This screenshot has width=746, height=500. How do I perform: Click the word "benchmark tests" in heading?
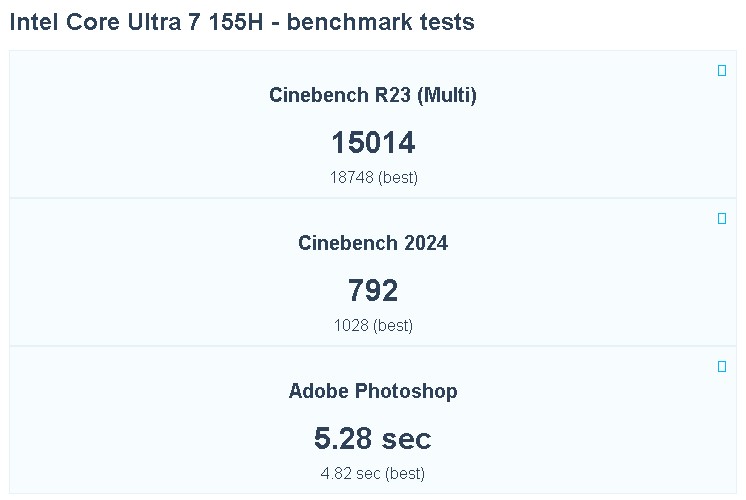point(380,22)
